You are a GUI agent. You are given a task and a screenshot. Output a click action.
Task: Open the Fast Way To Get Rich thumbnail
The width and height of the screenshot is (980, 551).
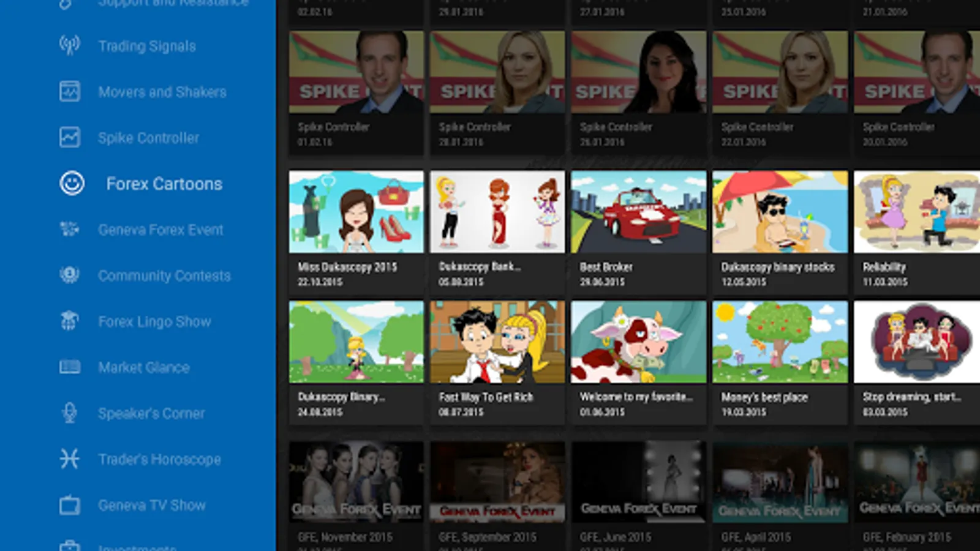click(497, 342)
